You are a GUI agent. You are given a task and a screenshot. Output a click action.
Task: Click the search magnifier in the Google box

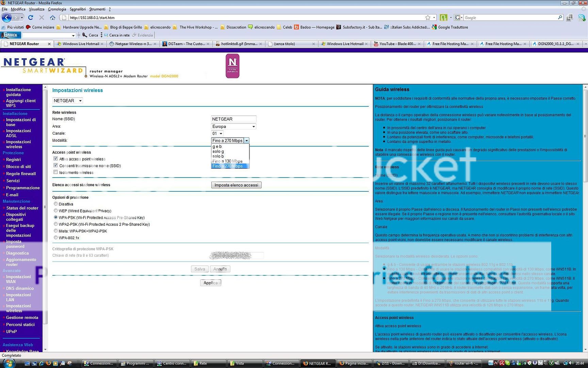(x=560, y=17)
